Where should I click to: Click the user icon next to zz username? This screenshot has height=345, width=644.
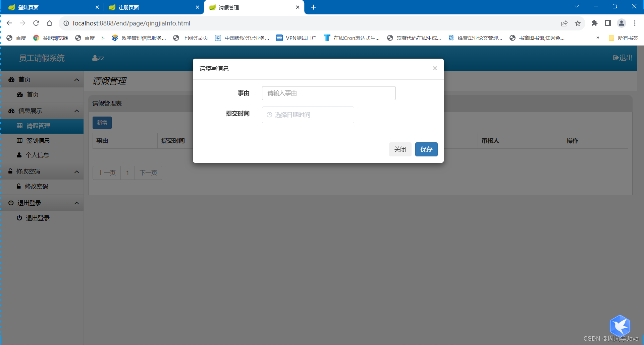coord(94,58)
